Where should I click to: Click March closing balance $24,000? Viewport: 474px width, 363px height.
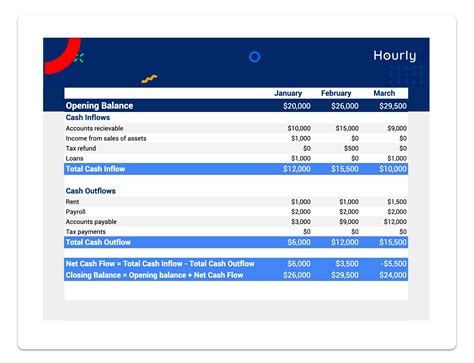click(x=393, y=275)
